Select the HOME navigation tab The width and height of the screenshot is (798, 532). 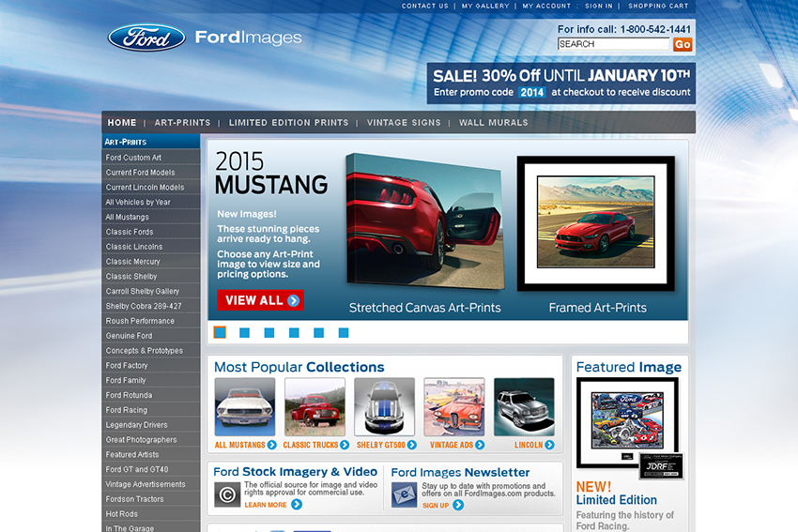click(x=122, y=123)
